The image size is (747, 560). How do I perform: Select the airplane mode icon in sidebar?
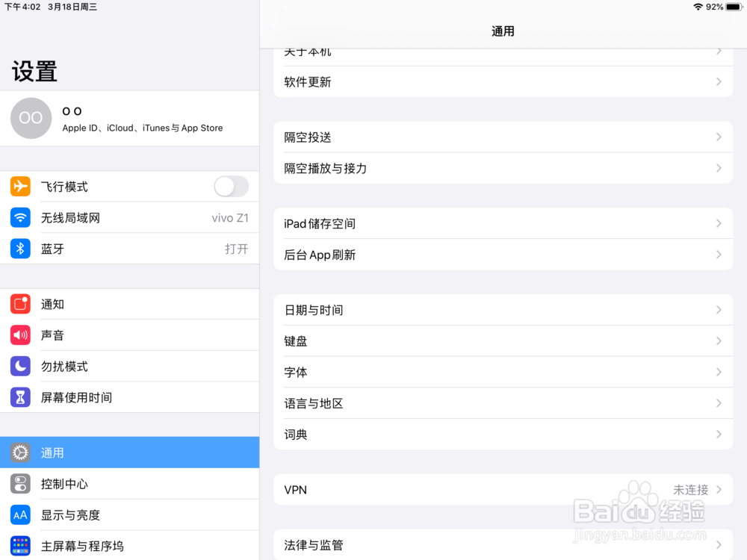[19, 186]
